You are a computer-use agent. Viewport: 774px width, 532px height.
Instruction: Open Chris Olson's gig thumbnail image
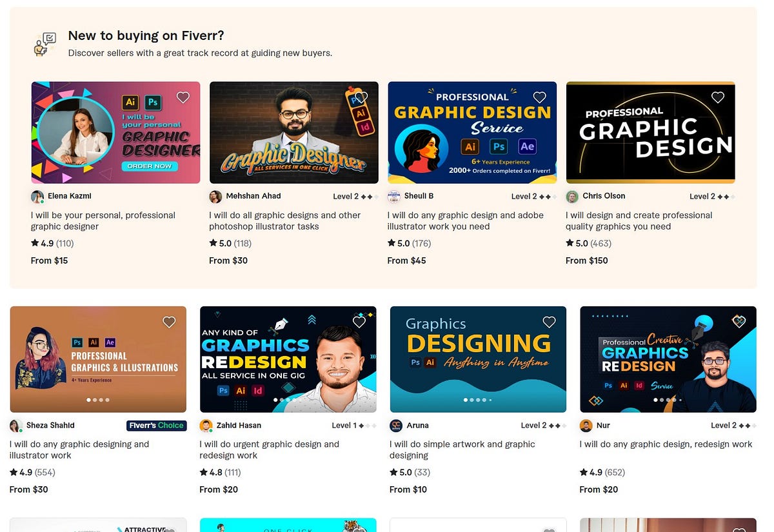pyautogui.click(x=650, y=132)
